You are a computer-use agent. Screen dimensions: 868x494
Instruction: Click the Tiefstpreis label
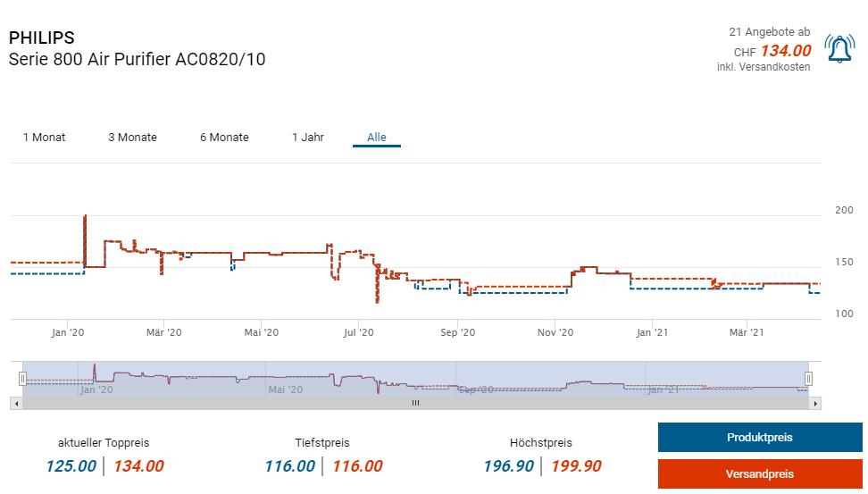[x=322, y=443]
